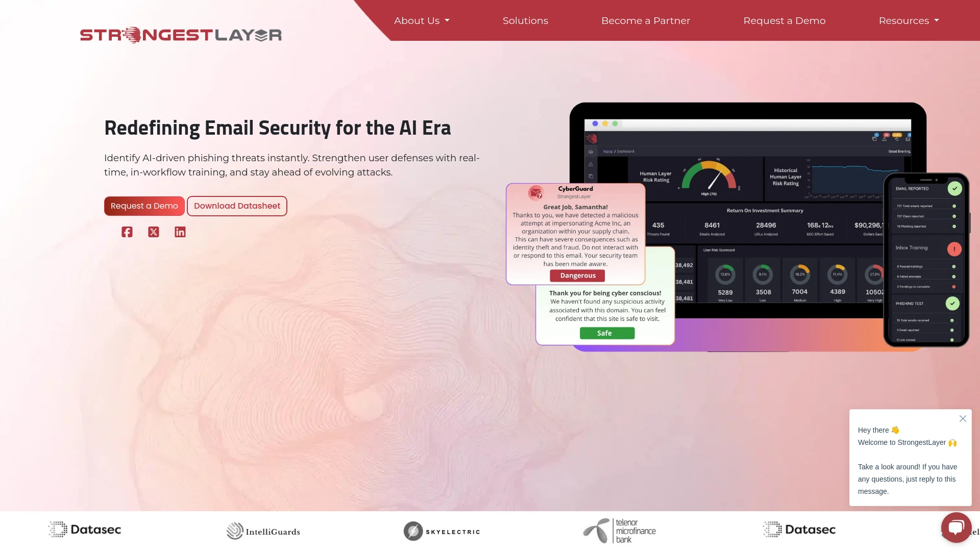Click the Facebook social media icon

pos(127,232)
